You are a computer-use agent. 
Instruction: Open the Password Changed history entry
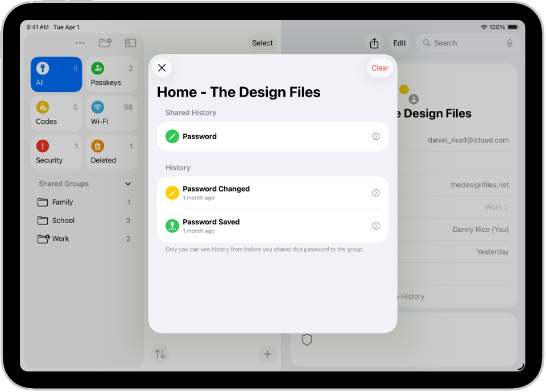pyautogui.click(x=272, y=193)
